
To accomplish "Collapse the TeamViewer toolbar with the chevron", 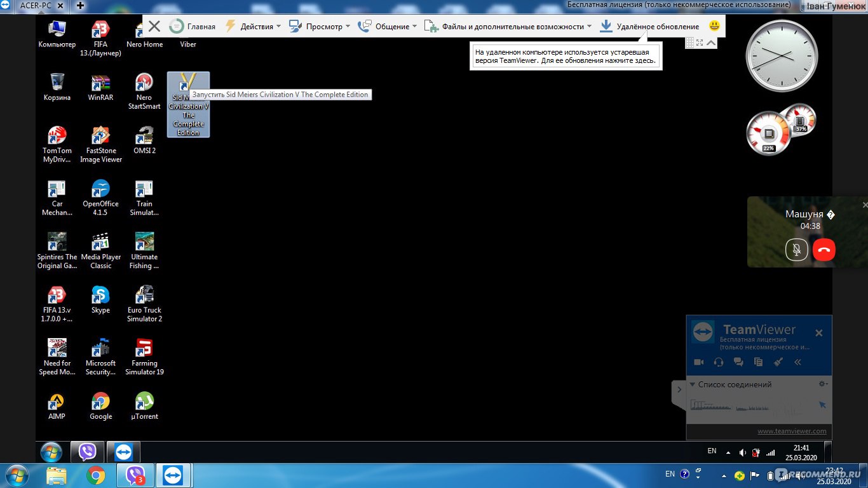I will (x=711, y=43).
